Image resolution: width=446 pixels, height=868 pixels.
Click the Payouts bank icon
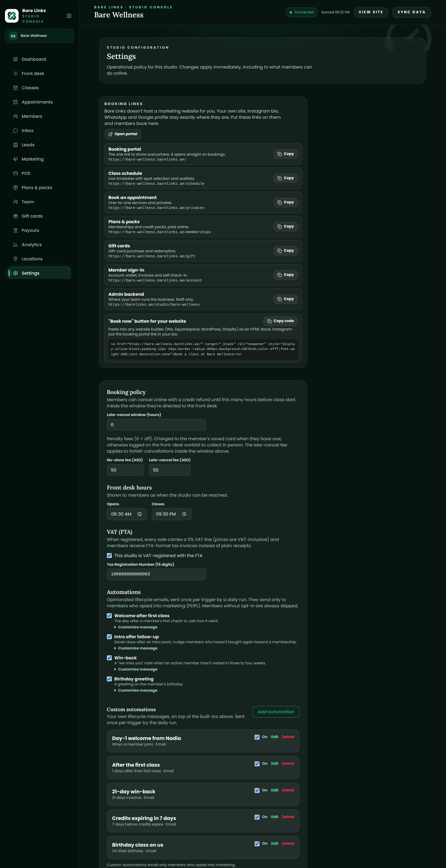click(x=15, y=230)
